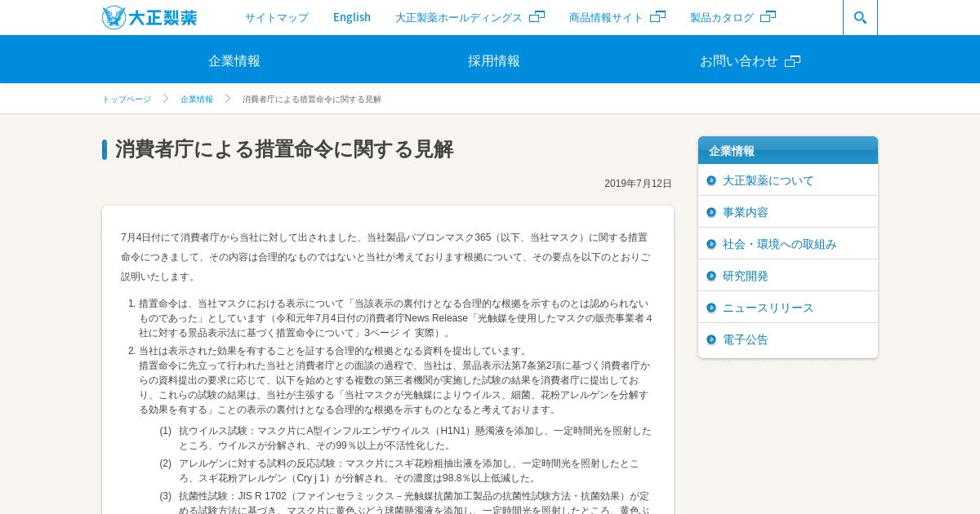Open 大正製薬について in sidebar

(768, 180)
